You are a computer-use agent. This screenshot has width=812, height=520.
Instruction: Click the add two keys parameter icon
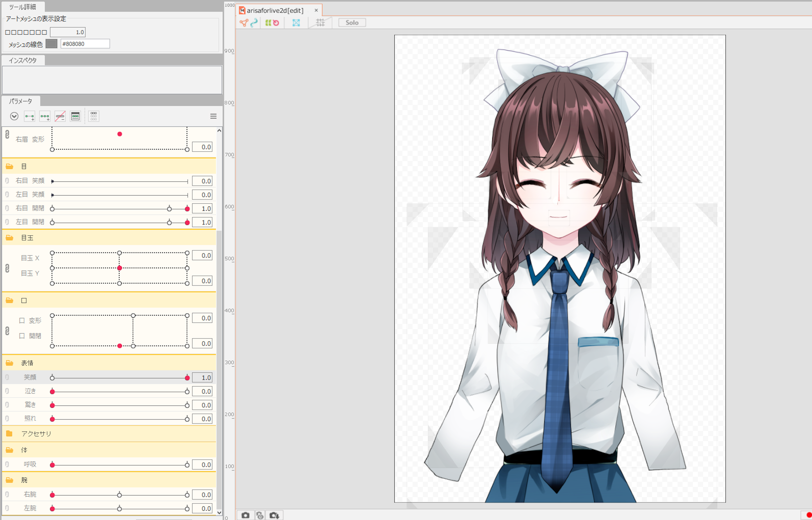(x=29, y=116)
